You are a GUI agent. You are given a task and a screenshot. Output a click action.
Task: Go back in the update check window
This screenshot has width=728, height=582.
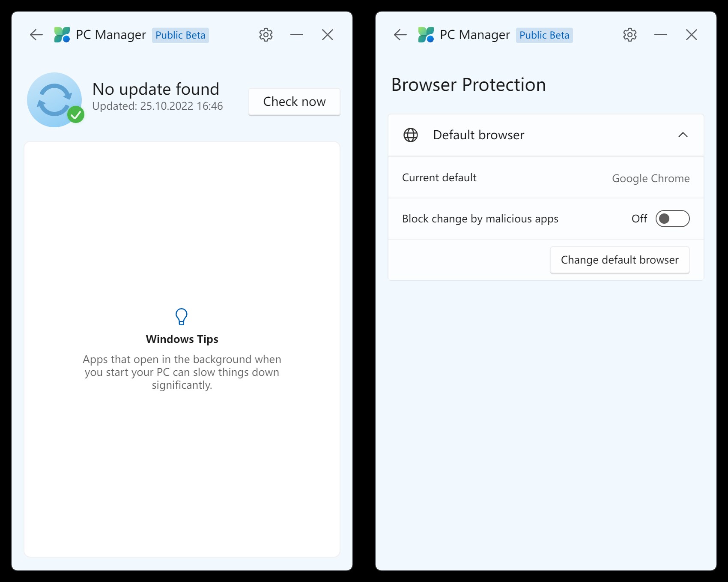(x=36, y=35)
